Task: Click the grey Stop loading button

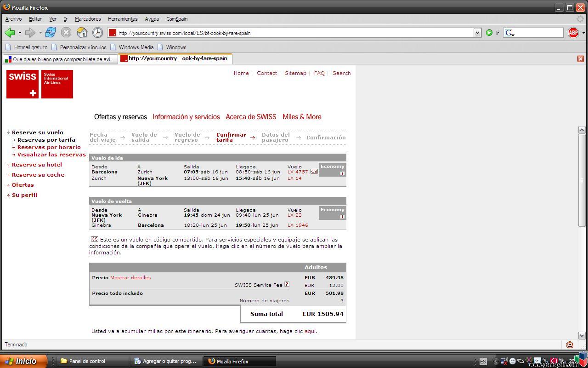Action: coord(66,32)
